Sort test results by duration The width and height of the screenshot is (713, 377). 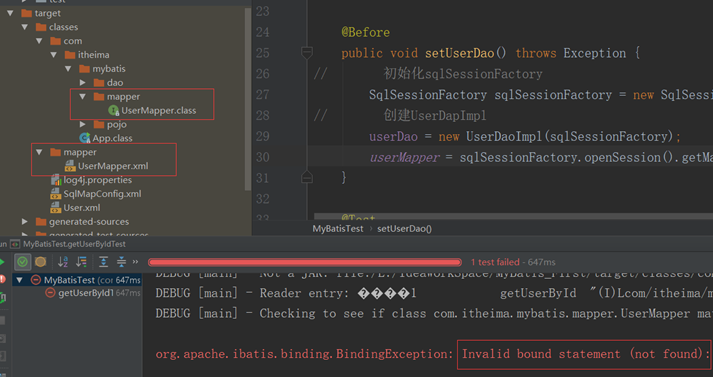tap(81, 261)
